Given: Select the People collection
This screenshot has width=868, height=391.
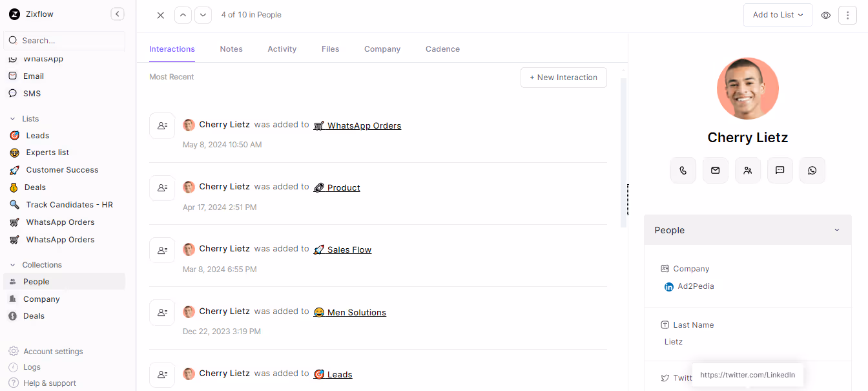Looking at the screenshot, I should (x=64, y=281).
